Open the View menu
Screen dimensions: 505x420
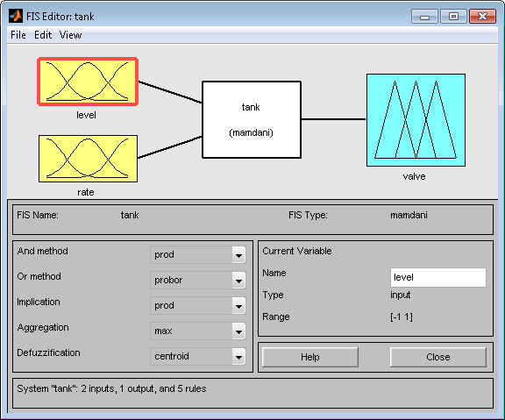pyautogui.click(x=70, y=35)
